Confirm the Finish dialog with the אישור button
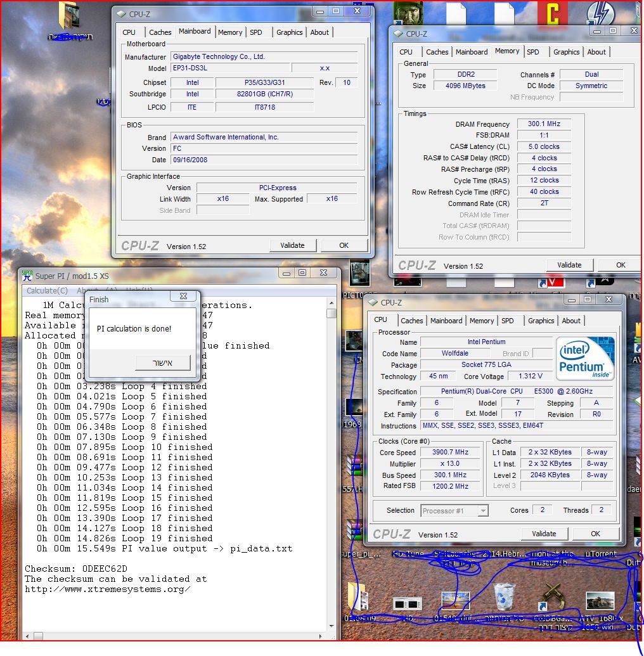Screen dimensions: 644x656 tap(162, 363)
